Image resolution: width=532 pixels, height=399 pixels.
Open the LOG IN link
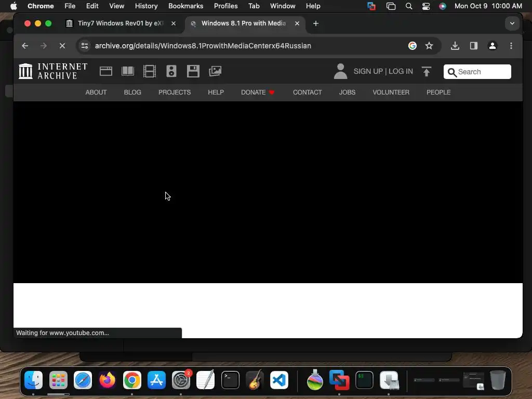pos(401,71)
